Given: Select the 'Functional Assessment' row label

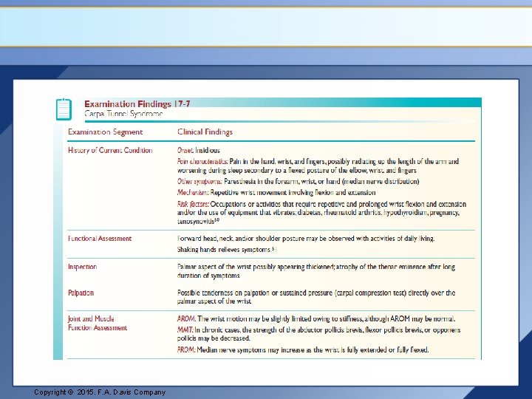Looking at the screenshot, I should (x=100, y=239).
